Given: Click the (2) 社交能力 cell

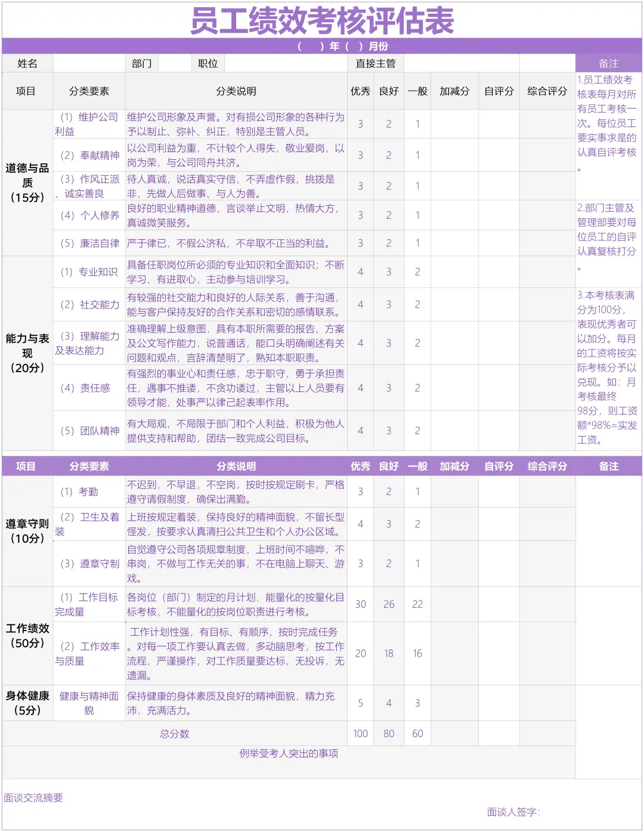Looking at the screenshot, I should click(x=89, y=305).
